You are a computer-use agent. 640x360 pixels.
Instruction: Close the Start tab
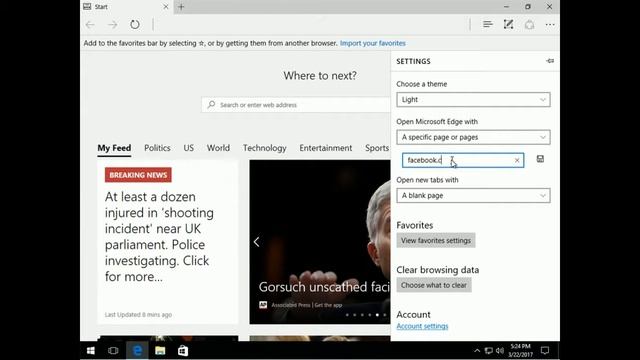tap(166, 7)
